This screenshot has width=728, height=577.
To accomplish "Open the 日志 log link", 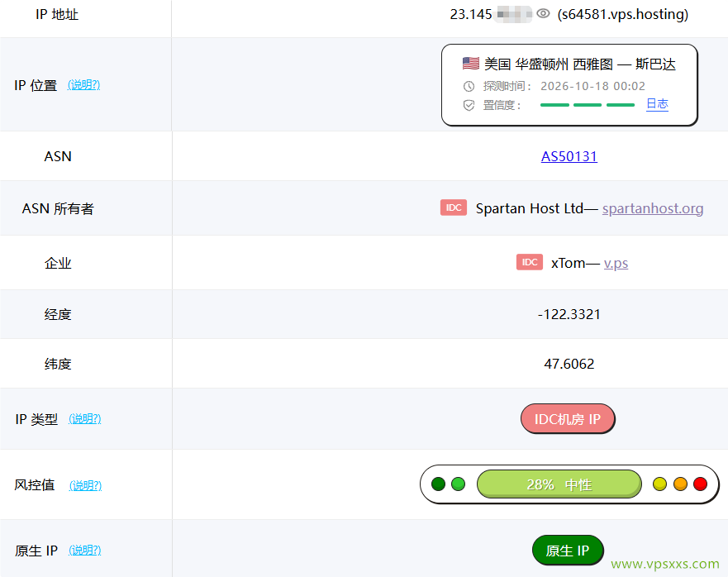I will click(x=658, y=104).
